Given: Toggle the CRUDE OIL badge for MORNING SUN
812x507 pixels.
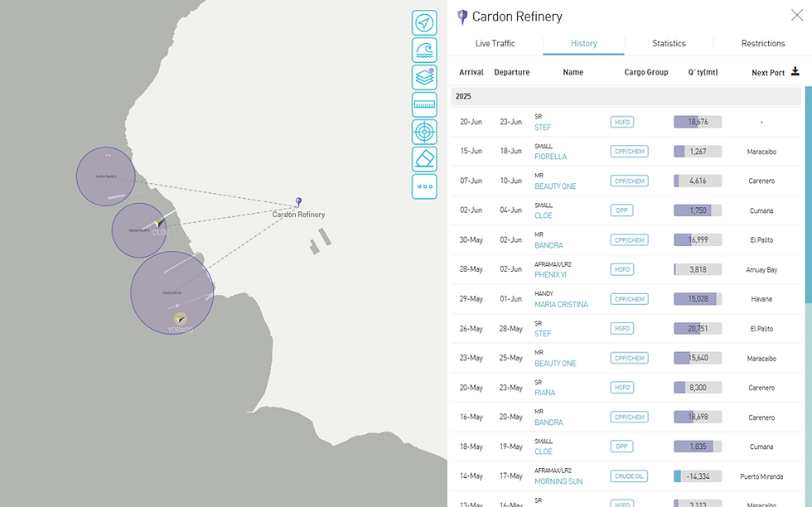Looking at the screenshot, I should (629, 476).
